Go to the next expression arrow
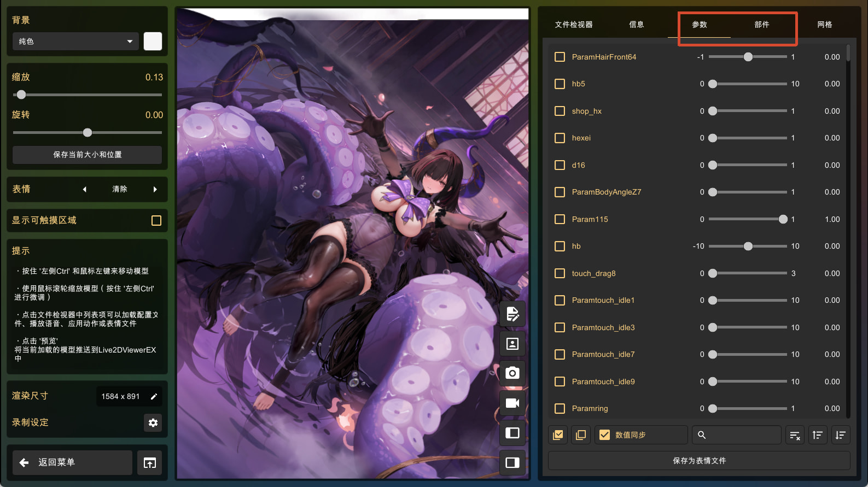This screenshot has height=487, width=868. coord(155,190)
